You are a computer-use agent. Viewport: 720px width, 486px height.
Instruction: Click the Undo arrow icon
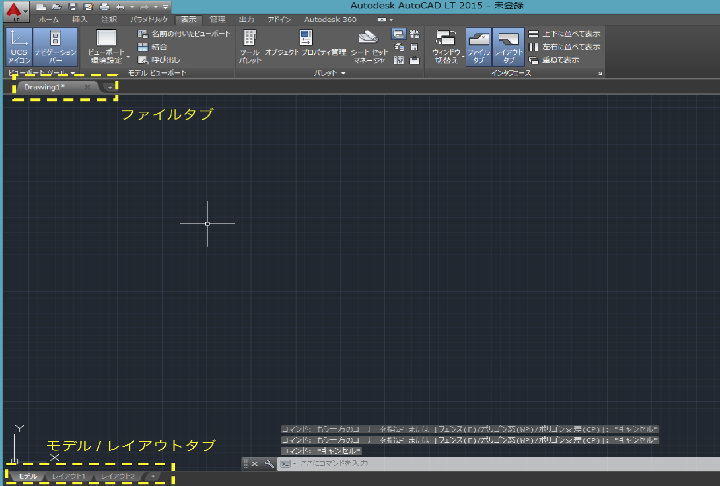(120, 7)
